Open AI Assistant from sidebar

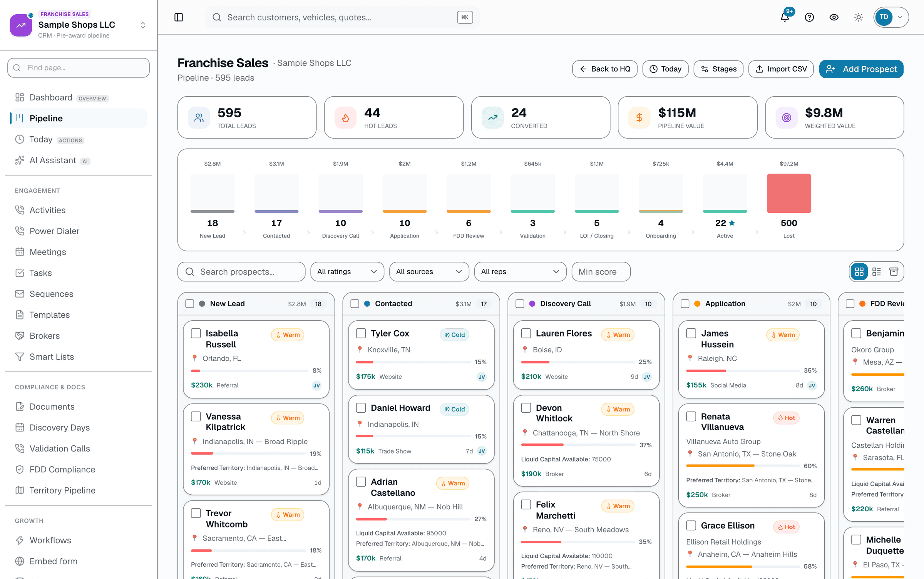pyautogui.click(x=78, y=160)
